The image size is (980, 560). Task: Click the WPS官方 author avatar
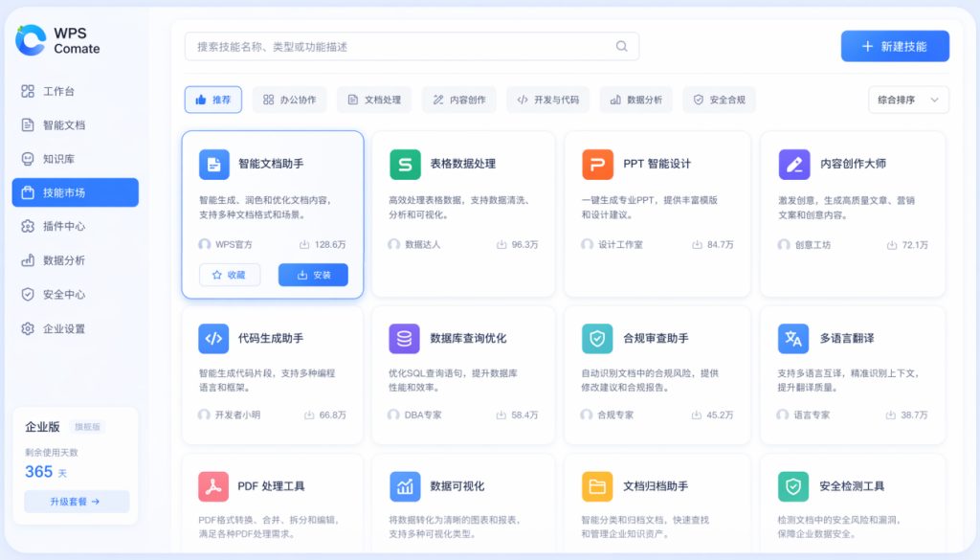coord(205,244)
